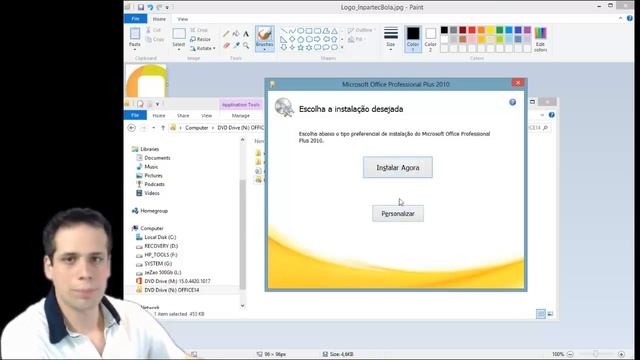The height and width of the screenshot is (360, 640).
Task: Select the Color picker eyedropper tool
Action: tap(236, 45)
